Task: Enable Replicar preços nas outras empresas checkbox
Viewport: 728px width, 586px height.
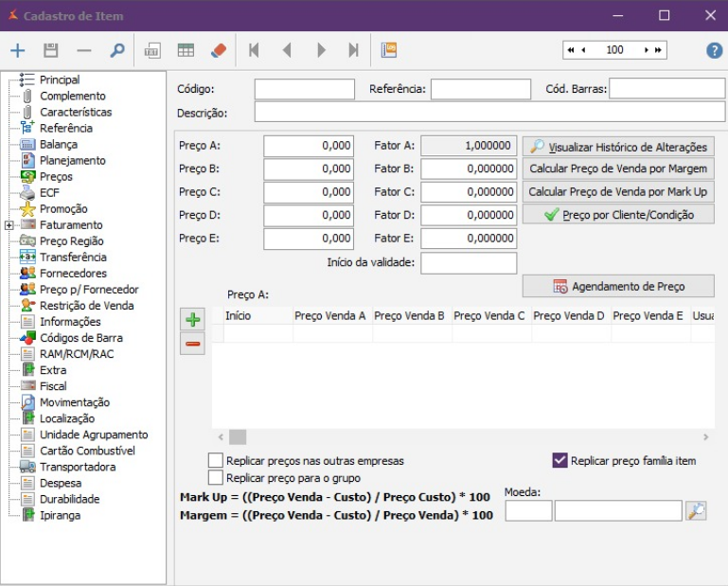Action: pos(216,461)
